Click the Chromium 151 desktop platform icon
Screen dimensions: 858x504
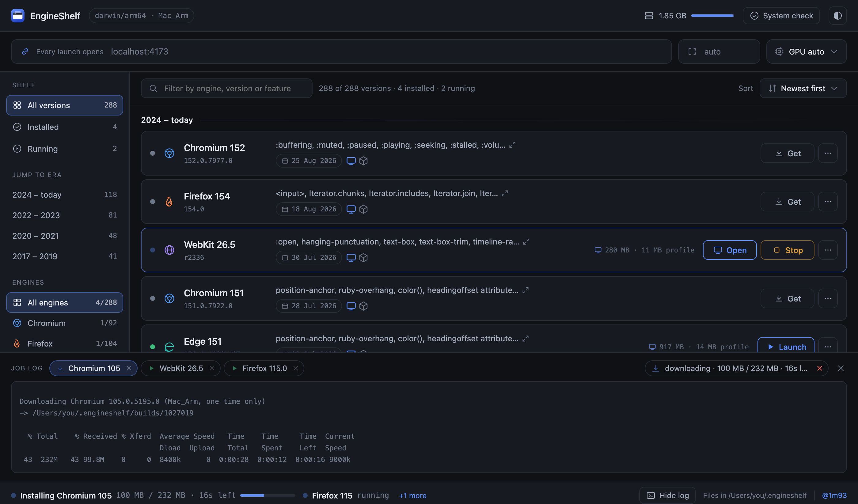click(x=351, y=306)
